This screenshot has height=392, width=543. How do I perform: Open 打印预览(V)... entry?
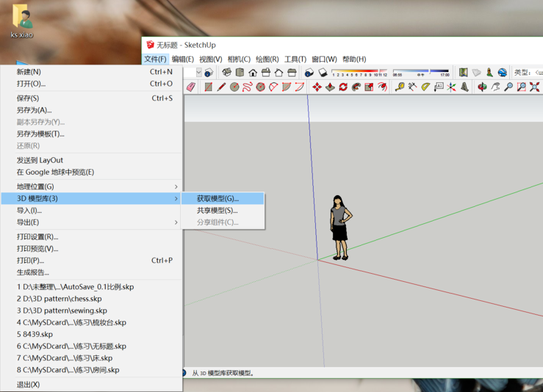pos(91,249)
